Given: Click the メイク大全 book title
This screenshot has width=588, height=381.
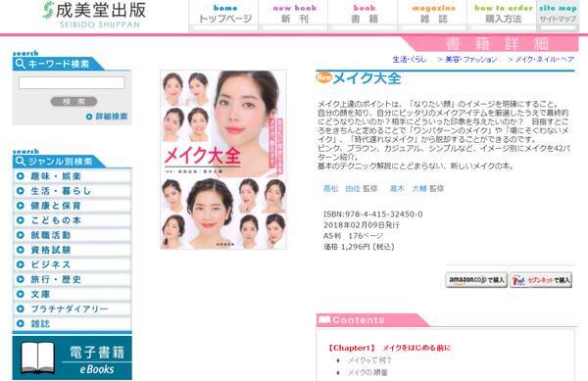Looking at the screenshot, I should pos(367,78).
